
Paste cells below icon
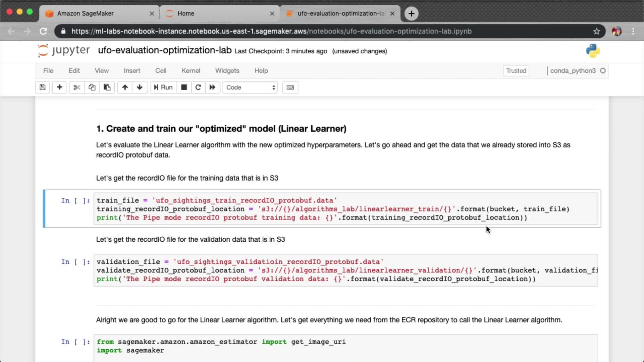point(107,87)
